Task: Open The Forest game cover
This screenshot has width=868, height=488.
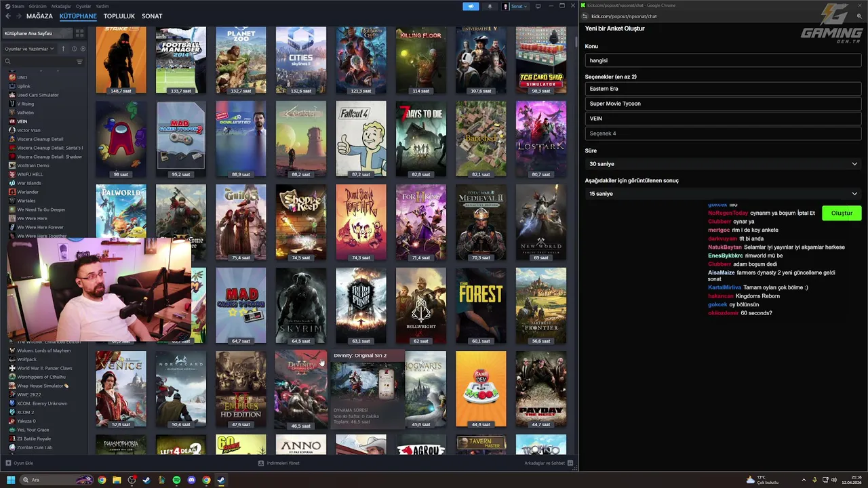Action: [481, 306]
